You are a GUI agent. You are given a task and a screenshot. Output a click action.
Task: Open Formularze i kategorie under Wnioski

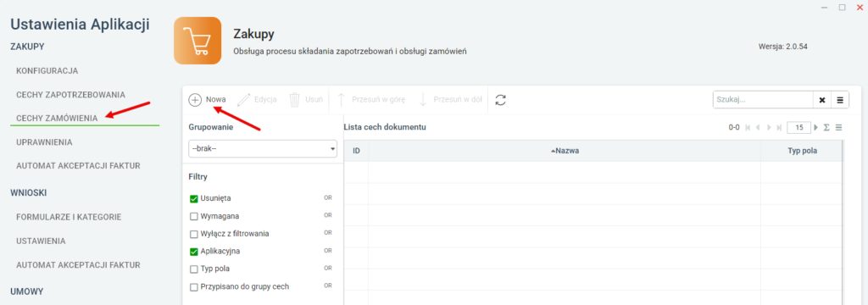click(x=69, y=217)
